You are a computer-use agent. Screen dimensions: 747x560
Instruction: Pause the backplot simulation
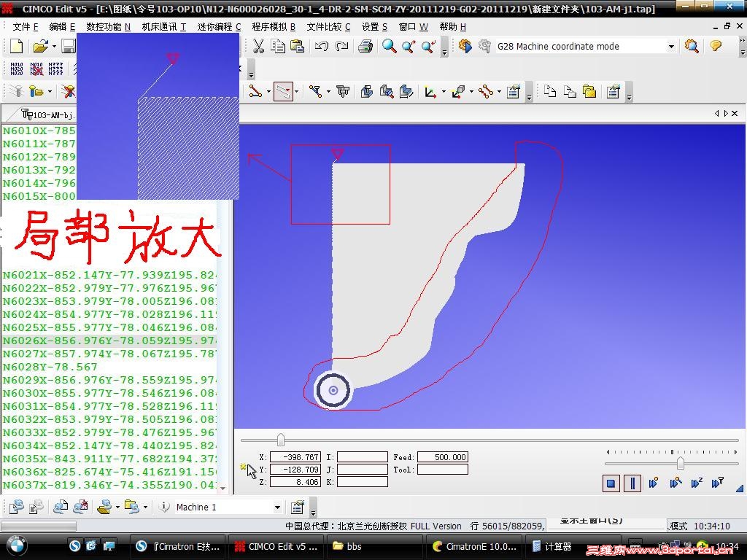click(x=632, y=484)
